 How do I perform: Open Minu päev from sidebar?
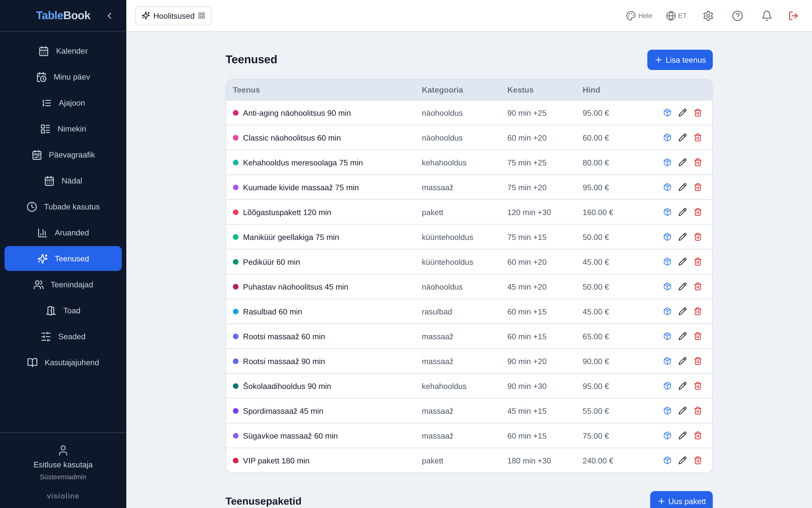(63, 77)
